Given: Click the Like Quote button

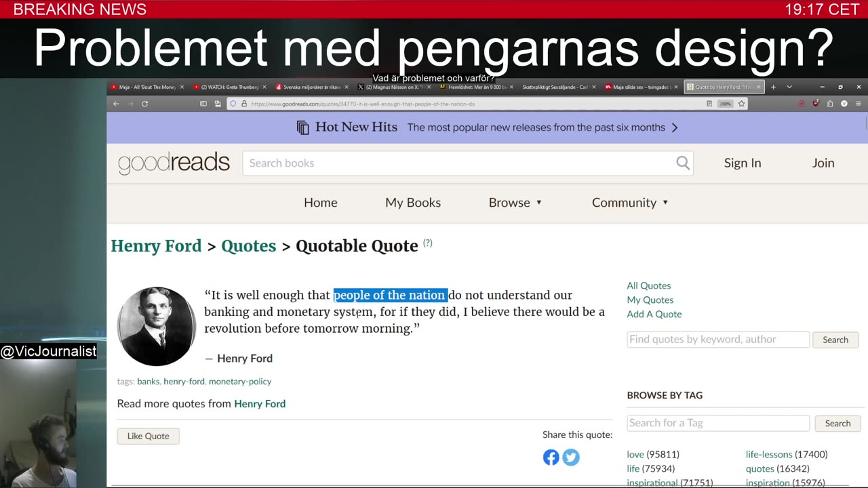Looking at the screenshot, I should click(x=148, y=436).
